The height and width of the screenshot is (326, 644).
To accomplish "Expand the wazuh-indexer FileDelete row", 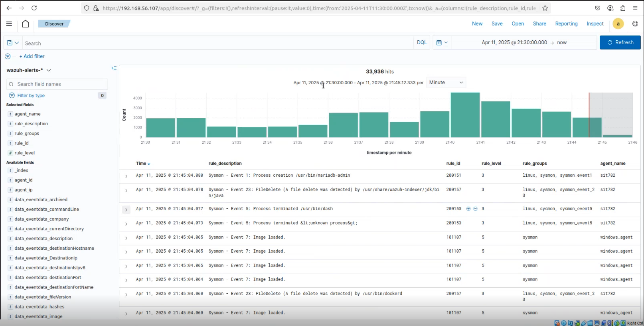I will 126,191.
